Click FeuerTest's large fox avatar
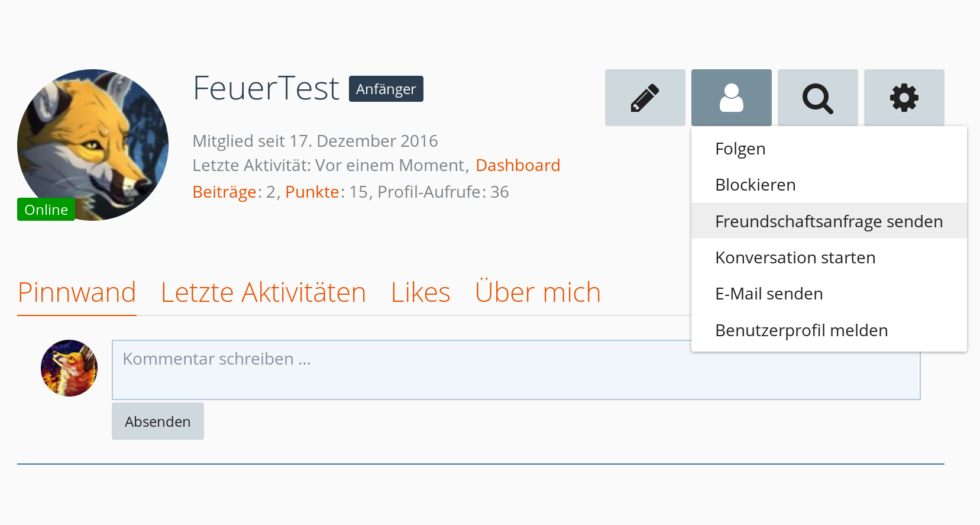Screen dimensions: 980x525 tap(93, 145)
